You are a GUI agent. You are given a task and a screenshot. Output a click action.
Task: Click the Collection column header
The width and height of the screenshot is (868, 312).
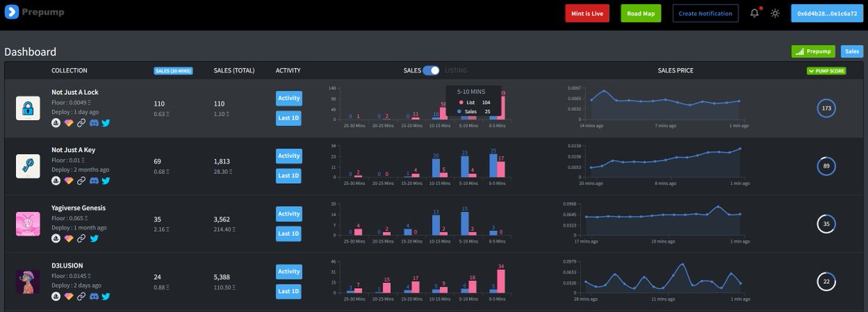point(69,70)
